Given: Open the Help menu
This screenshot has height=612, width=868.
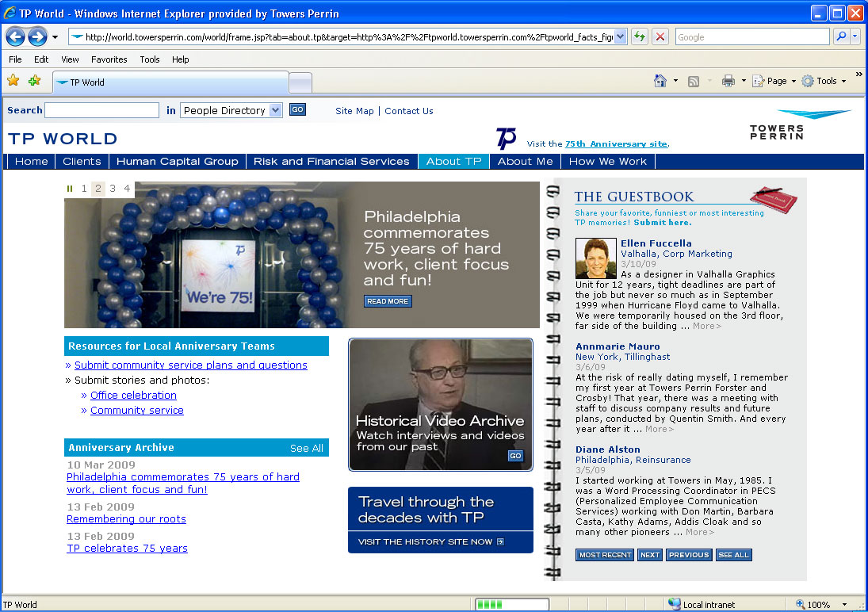Looking at the screenshot, I should coord(181,59).
